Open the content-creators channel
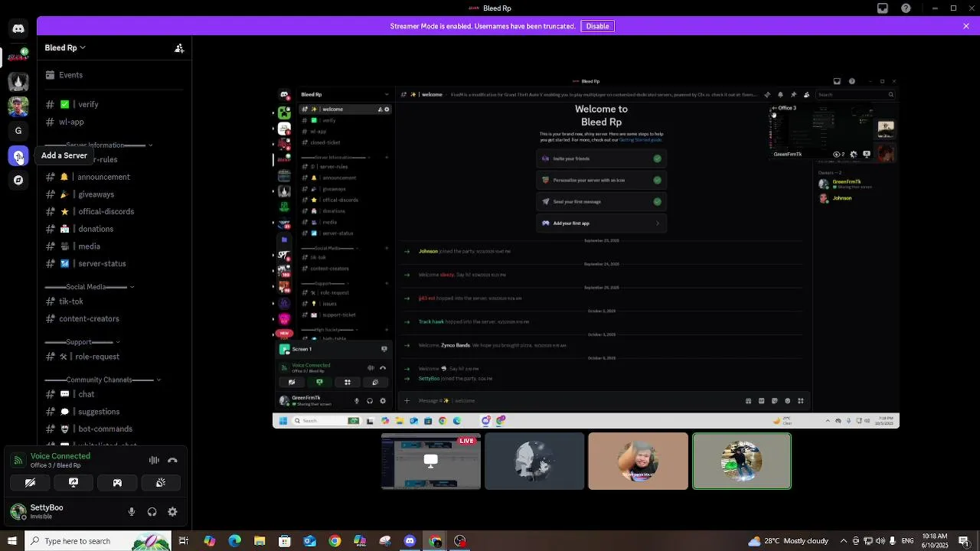This screenshot has height=551, width=980. click(115, 318)
